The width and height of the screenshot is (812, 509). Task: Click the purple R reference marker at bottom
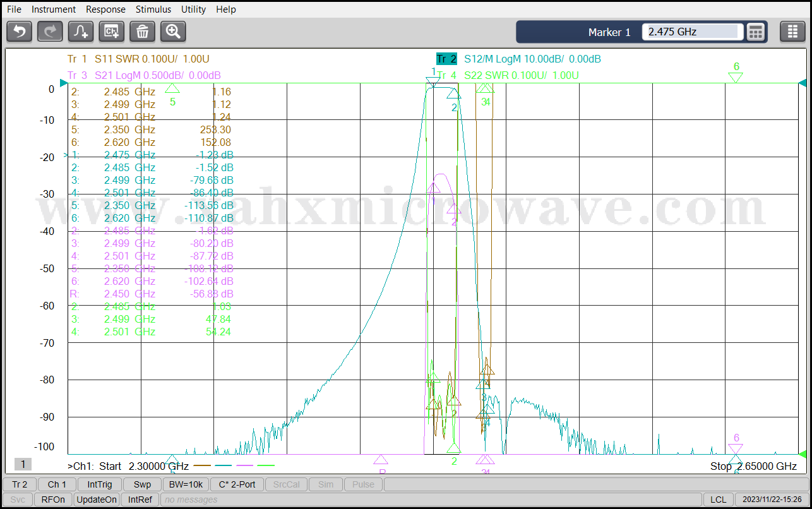tap(381, 460)
